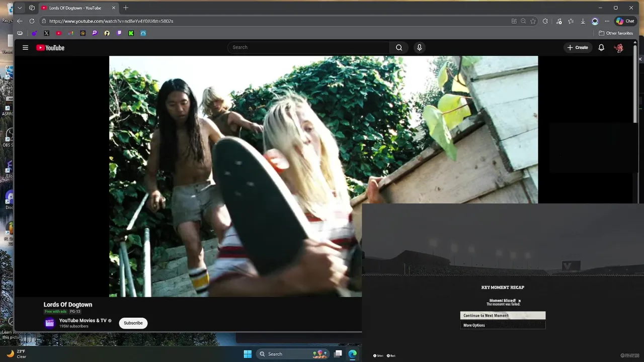
Task: Open Edge workspaces icon
Action: click(x=32, y=8)
